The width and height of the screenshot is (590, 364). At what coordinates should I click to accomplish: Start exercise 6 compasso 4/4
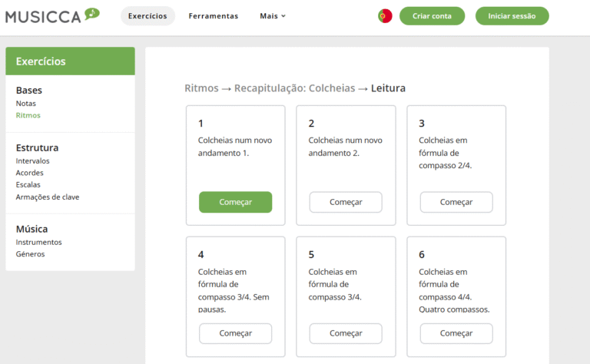coord(456,333)
